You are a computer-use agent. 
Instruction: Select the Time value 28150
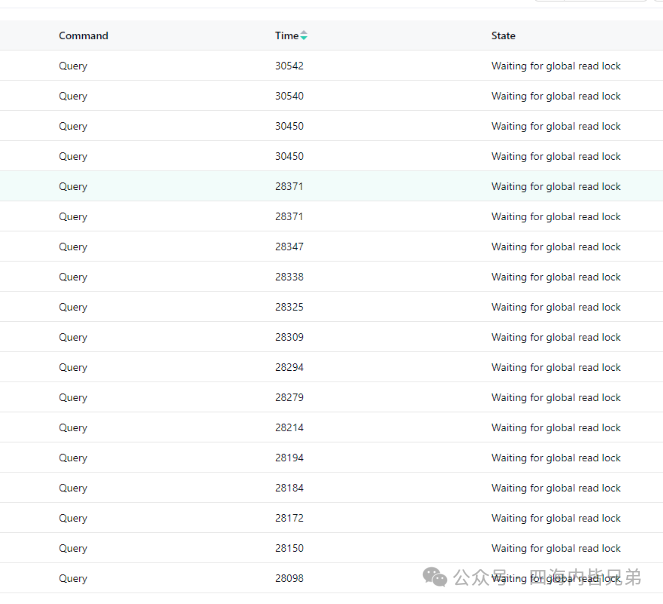(x=289, y=548)
